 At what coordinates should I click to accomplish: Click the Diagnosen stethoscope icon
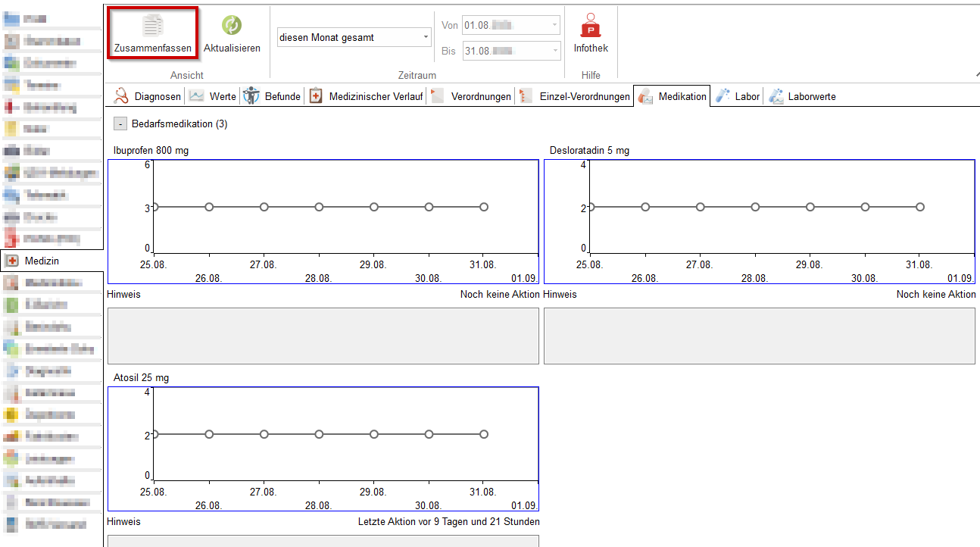(121, 96)
